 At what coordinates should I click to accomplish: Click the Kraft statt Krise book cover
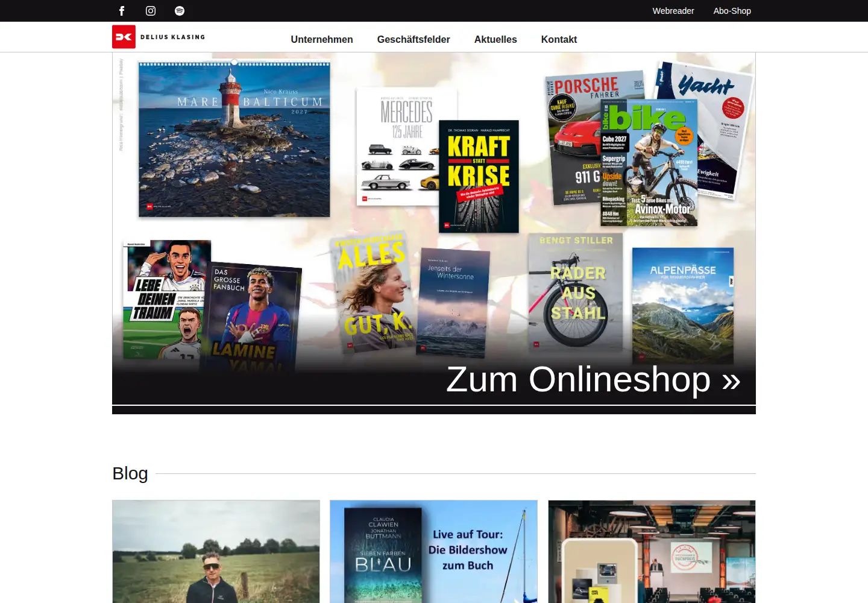tap(479, 177)
